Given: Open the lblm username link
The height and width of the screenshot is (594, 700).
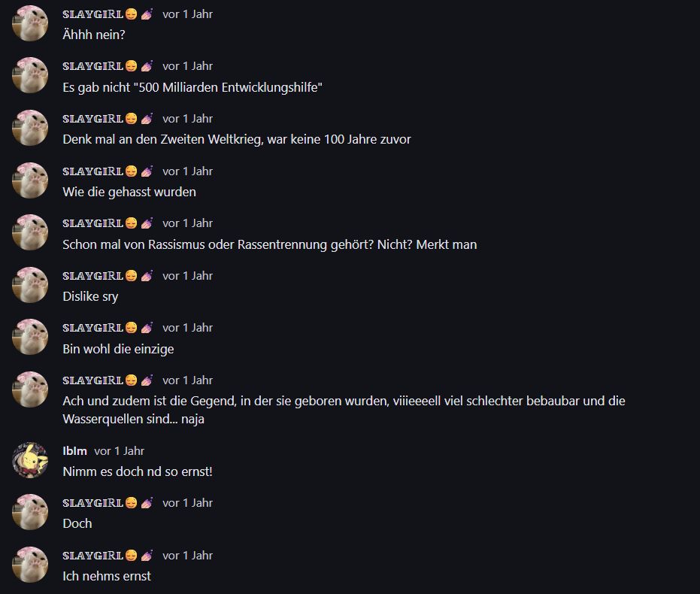Looking at the screenshot, I should click(74, 451).
